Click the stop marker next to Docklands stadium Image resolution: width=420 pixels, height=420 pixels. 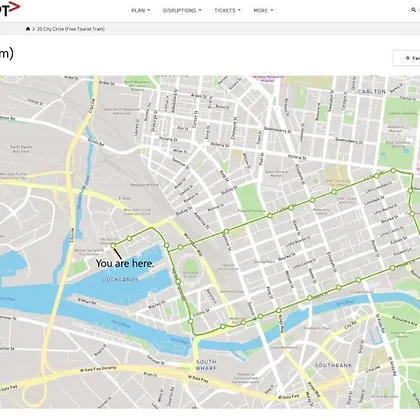[x=178, y=281]
